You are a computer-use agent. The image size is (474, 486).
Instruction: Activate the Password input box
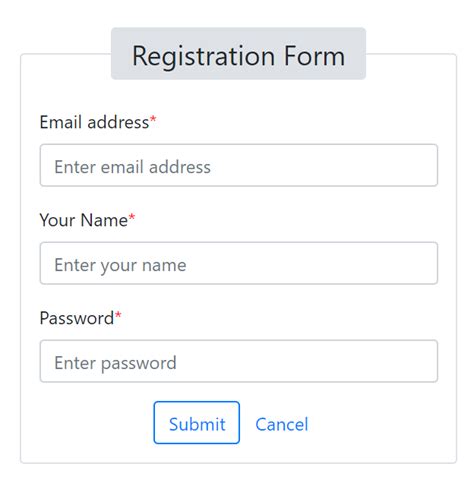239,361
